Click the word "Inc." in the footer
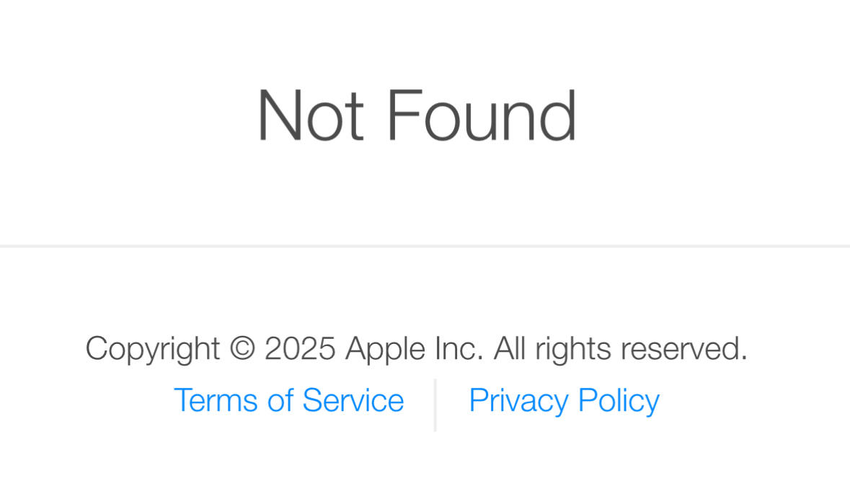 459,348
